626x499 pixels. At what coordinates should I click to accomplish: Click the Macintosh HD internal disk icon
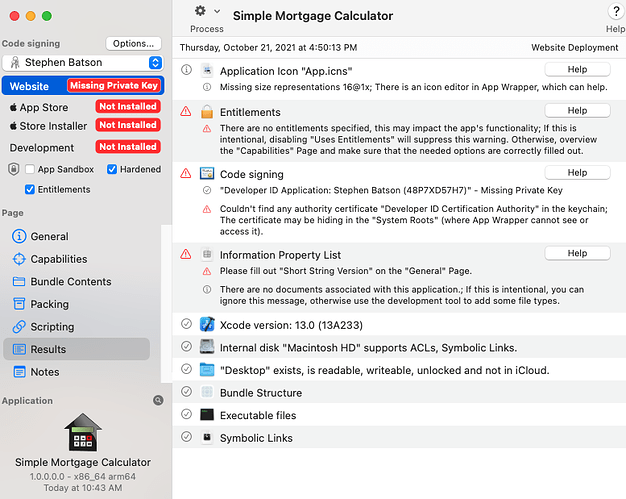pyautogui.click(x=207, y=347)
